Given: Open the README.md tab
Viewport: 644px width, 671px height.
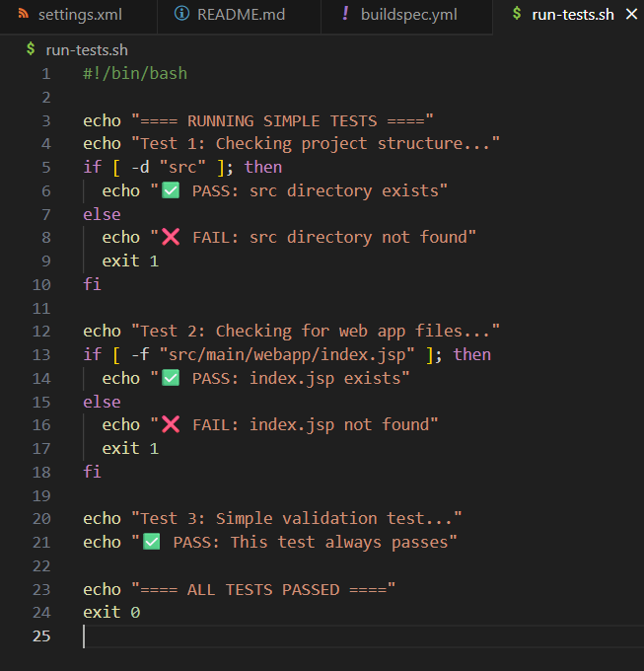Looking at the screenshot, I should pyautogui.click(x=239, y=16).
